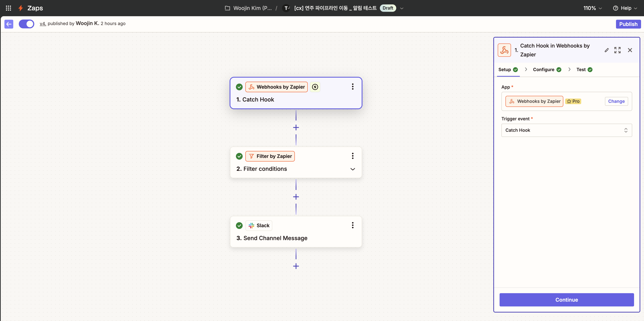Expand the step panel to fullscreen

coord(617,50)
